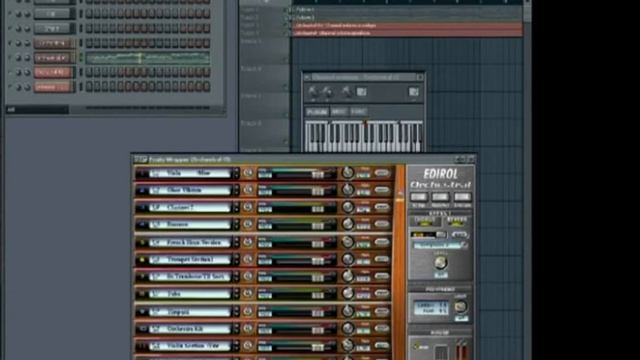
Task: Toggle mute LED of the waveform channel
Action: tap(10, 58)
